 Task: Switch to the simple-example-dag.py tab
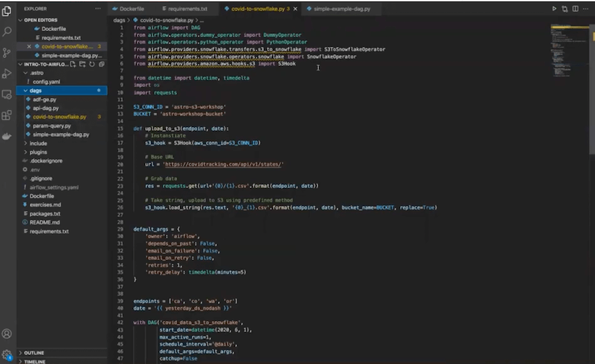[x=342, y=8]
